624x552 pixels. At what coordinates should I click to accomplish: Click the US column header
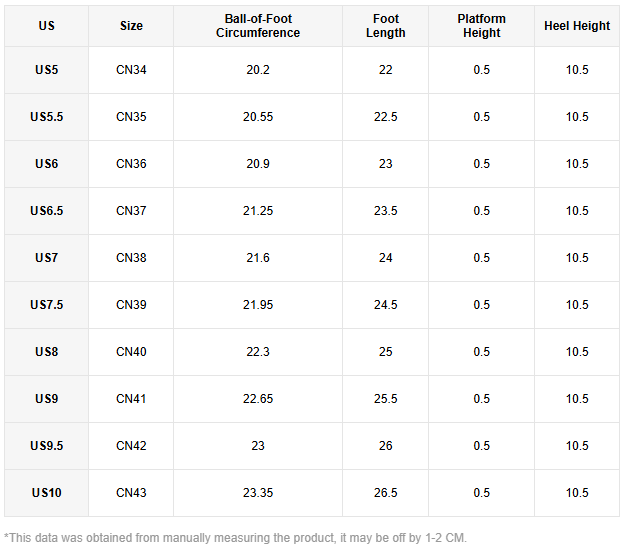pos(47,26)
